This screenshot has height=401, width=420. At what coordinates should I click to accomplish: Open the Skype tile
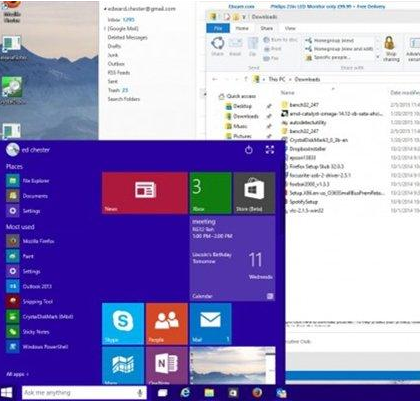pyautogui.click(x=123, y=323)
